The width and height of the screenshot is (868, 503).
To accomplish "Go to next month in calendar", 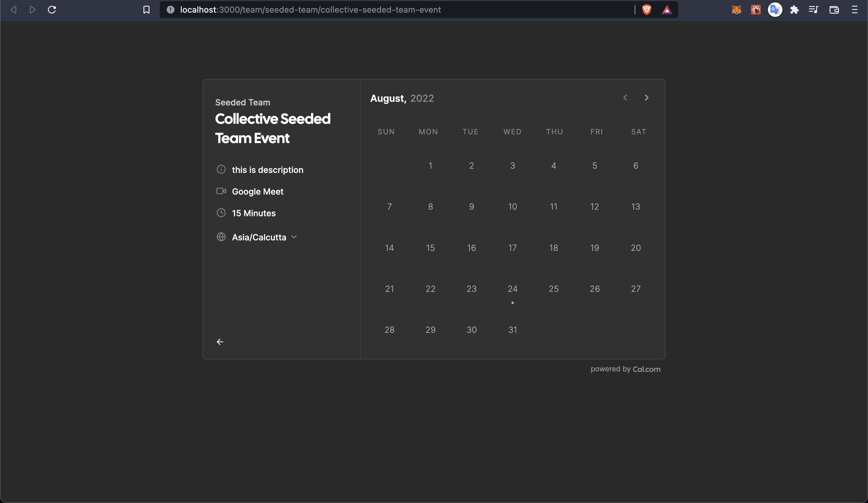I will (x=646, y=98).
